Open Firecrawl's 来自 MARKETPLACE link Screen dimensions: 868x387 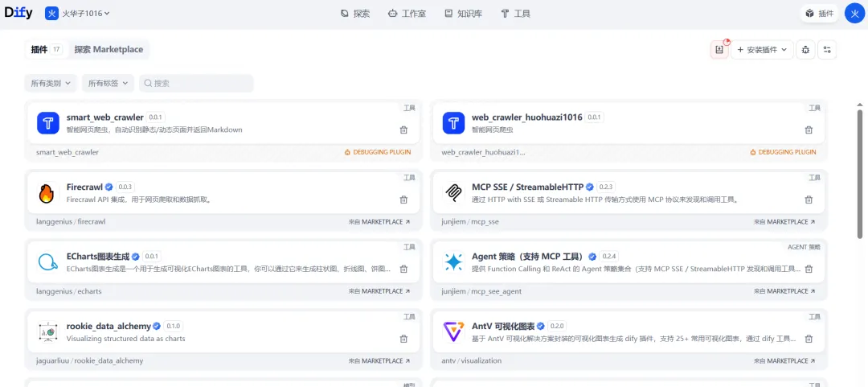[x=379, y=221]
